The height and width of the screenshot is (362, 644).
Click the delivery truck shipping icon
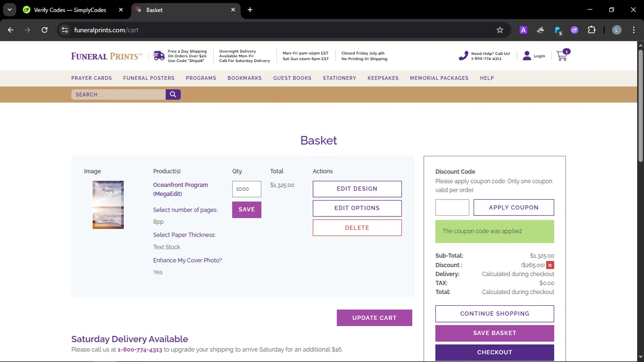pyautogui.click(x=159, y=56)
